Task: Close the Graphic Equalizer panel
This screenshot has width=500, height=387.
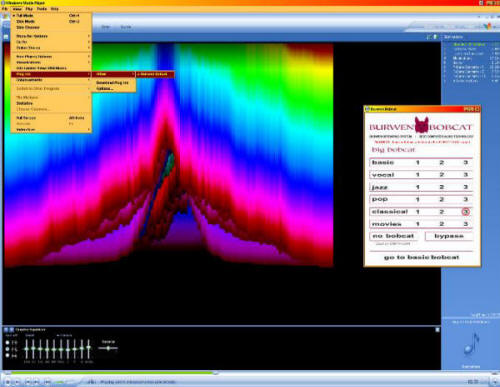Action: [437, 330]
